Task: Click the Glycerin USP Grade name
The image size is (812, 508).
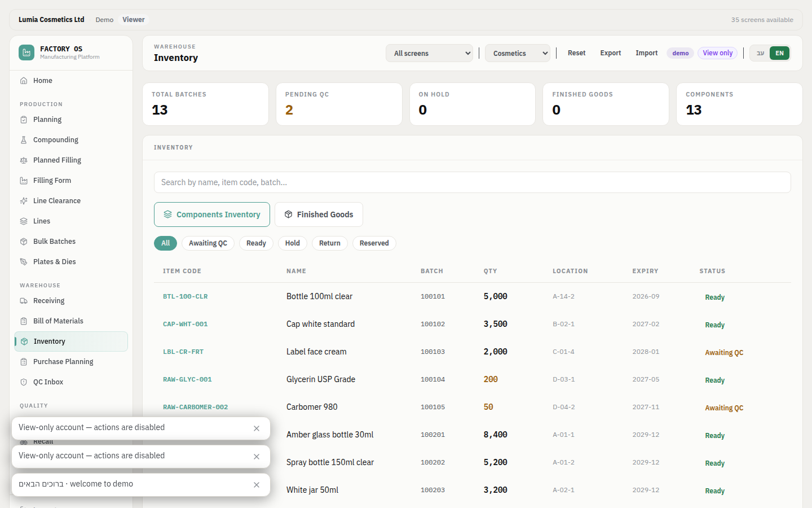Action: click(x=321, y=379)
